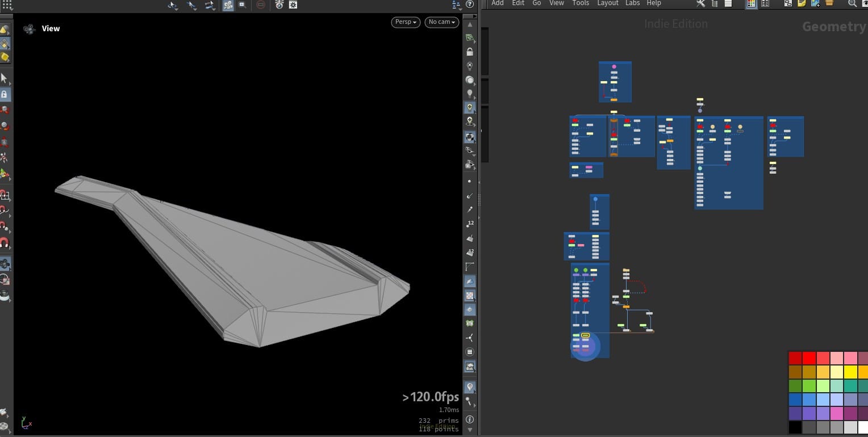Click the asterisk icon in the viewport top toolbar
Image resolution: width=868 pixels, height=437 pixels.
(x=293, y=5)
